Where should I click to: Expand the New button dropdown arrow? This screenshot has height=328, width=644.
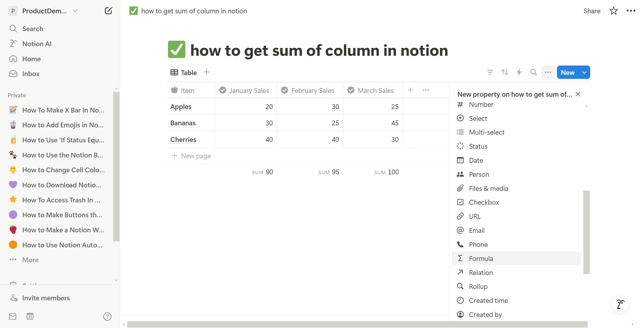(584, 72)
